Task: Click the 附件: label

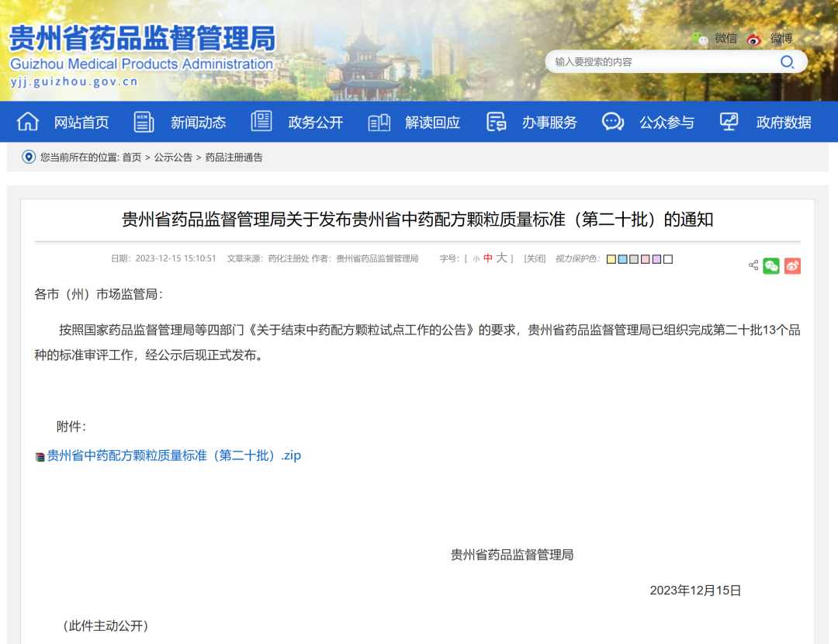Action: (x=71, y=427)
